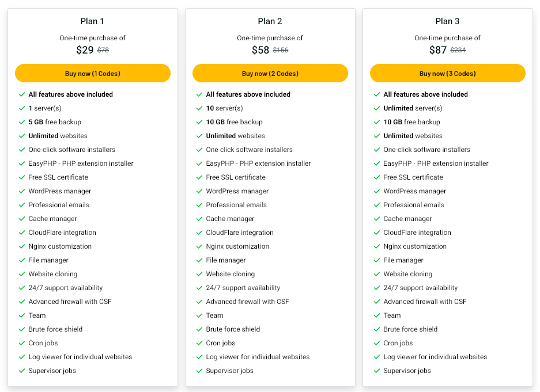Click checkmark next to Plan 2 'Brute force shield'

[x=199, y=329]
